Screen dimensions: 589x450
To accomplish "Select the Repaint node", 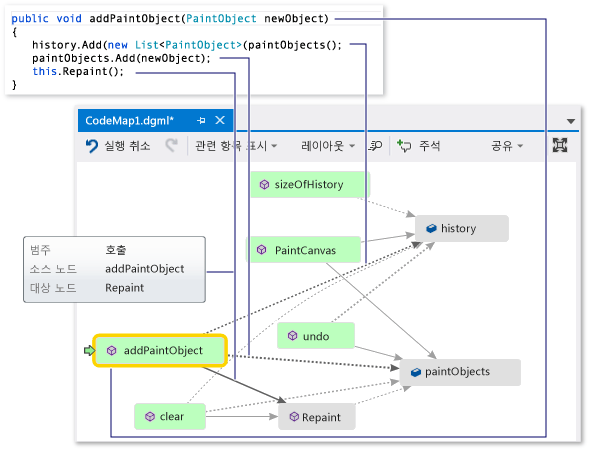I will (317, 417).
